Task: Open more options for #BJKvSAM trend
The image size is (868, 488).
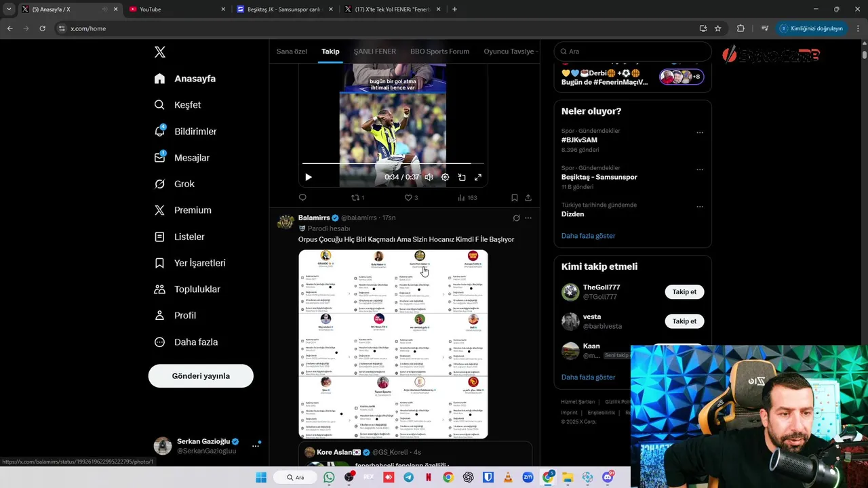Action: (x=700, y=133)
